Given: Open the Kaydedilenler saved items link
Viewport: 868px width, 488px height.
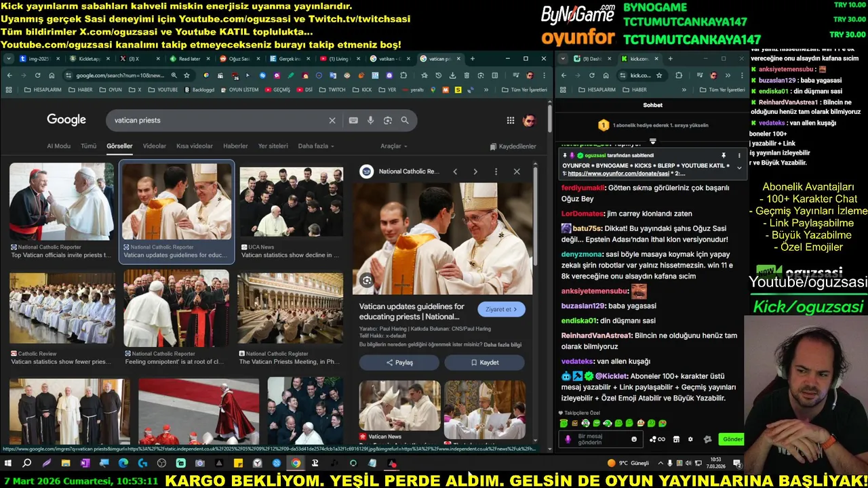Looking at the screenshot, I should pyautogui.click(x=513, y=146).
